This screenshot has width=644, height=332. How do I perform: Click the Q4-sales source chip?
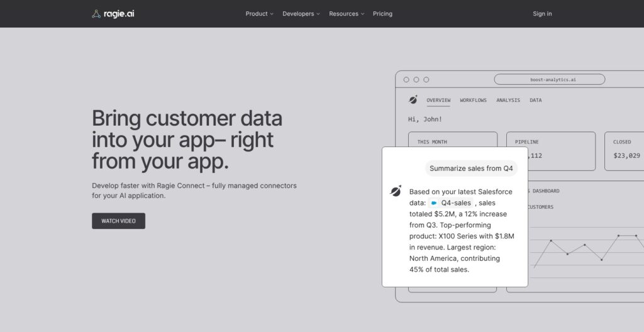[x=451, y=202]
